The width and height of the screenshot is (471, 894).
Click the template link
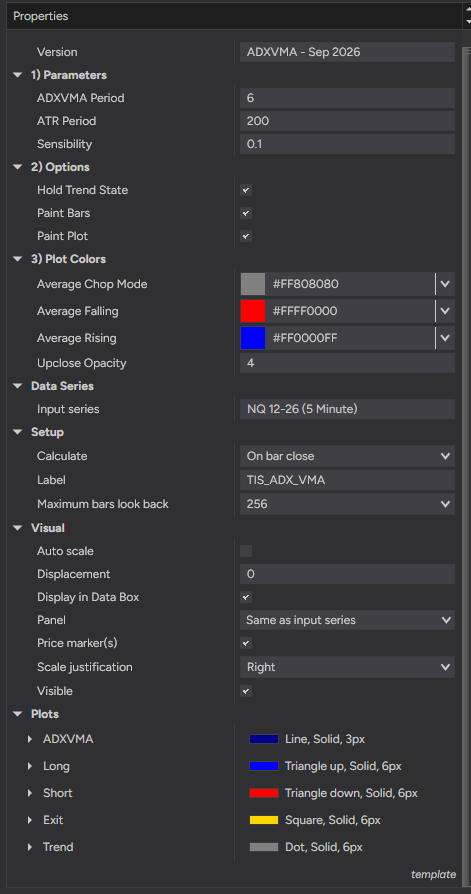pos(433,874)
